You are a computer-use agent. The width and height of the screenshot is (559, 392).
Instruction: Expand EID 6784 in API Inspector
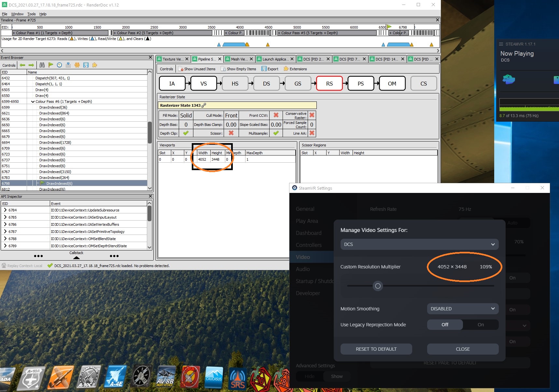[x=5, y=210]
